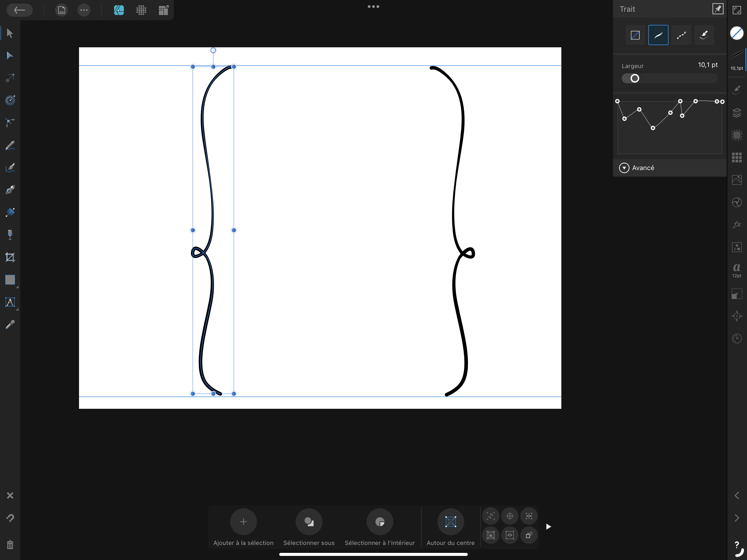This screenshot has height=560, width=747.
Task: Toggle fullscreen interface icon
Action: click(x=737, y=10)
